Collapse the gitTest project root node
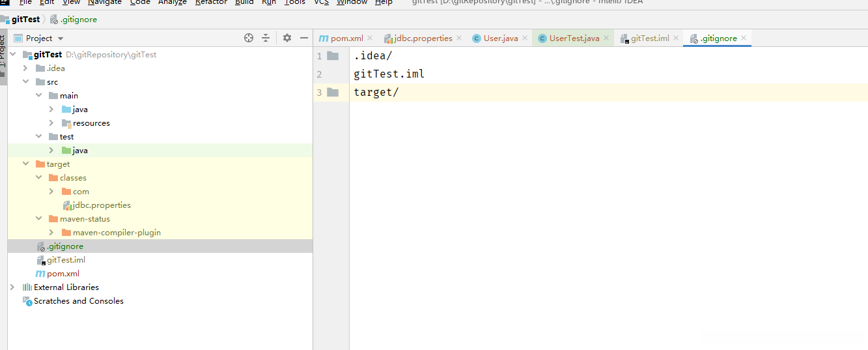 tap(13, 54)
